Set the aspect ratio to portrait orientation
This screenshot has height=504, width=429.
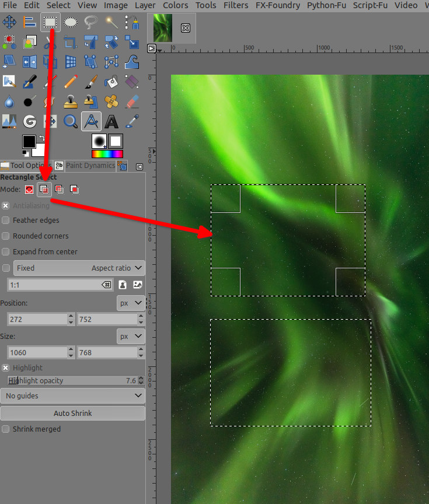(123, 285)
